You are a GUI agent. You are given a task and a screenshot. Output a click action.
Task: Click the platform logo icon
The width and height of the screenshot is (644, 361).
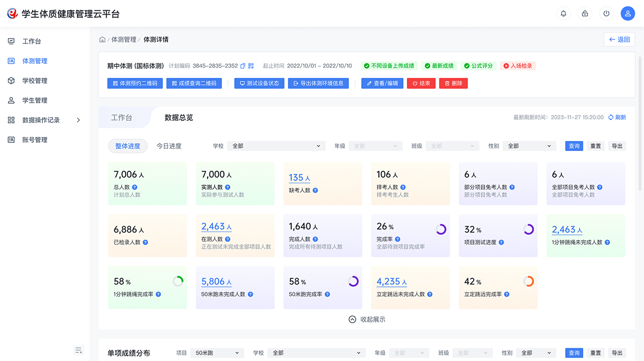pyautogui.click(x=12, y=13)
